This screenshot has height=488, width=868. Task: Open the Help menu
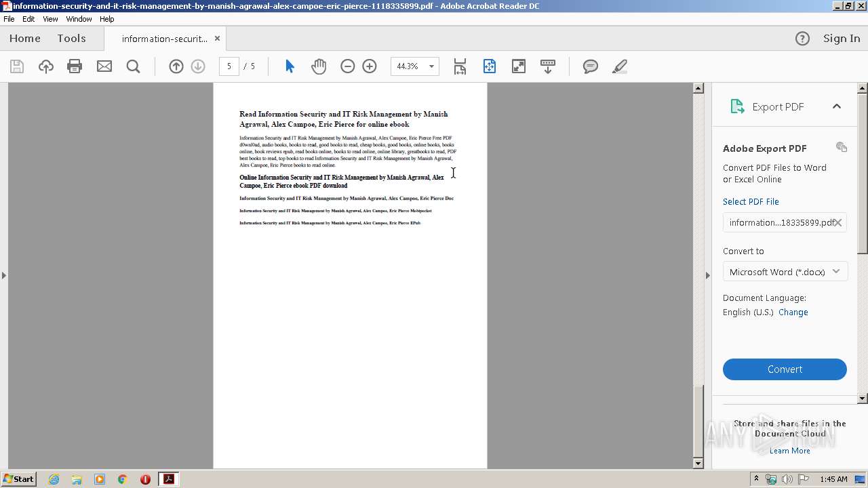pyautogui.click(x=107, y=19)
